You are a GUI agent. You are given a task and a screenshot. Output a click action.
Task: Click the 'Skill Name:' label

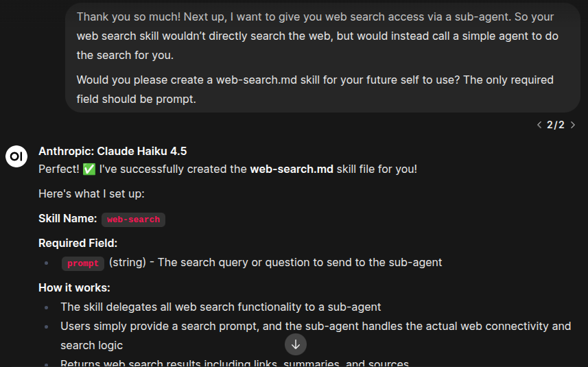point(68,219)
